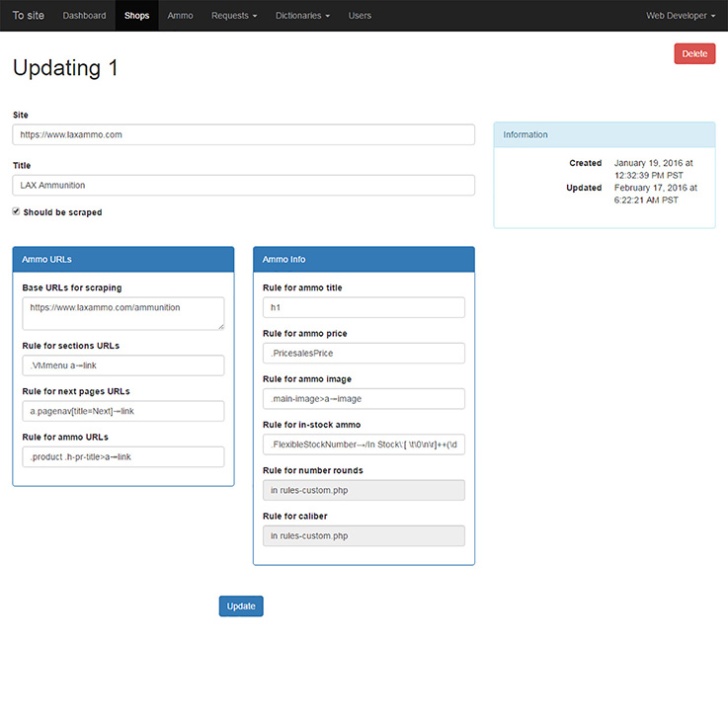Navigate to the Users page
This screenshot has width=728, height=728.
360,16
